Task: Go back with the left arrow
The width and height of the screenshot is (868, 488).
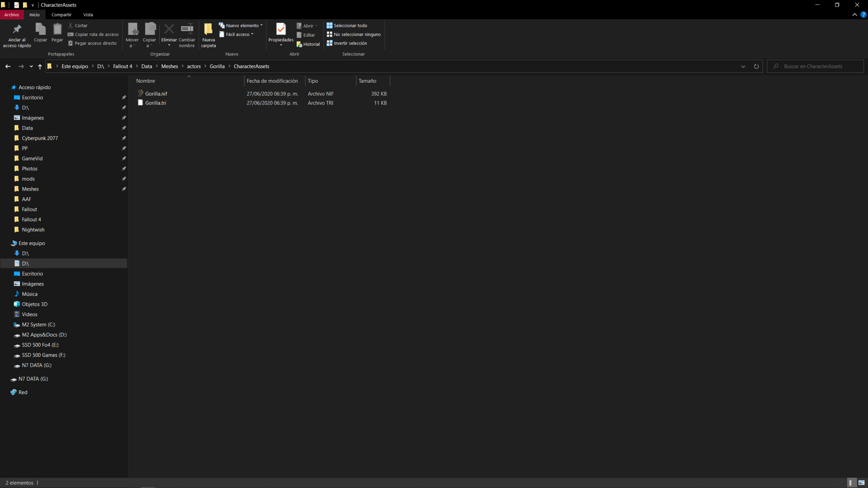Action: coord(8,66)
